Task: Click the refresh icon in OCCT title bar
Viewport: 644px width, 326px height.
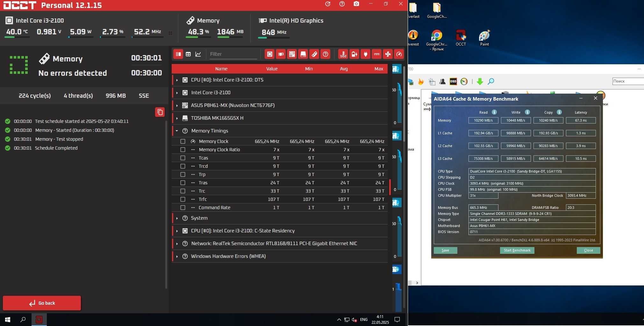Action: 328,4
